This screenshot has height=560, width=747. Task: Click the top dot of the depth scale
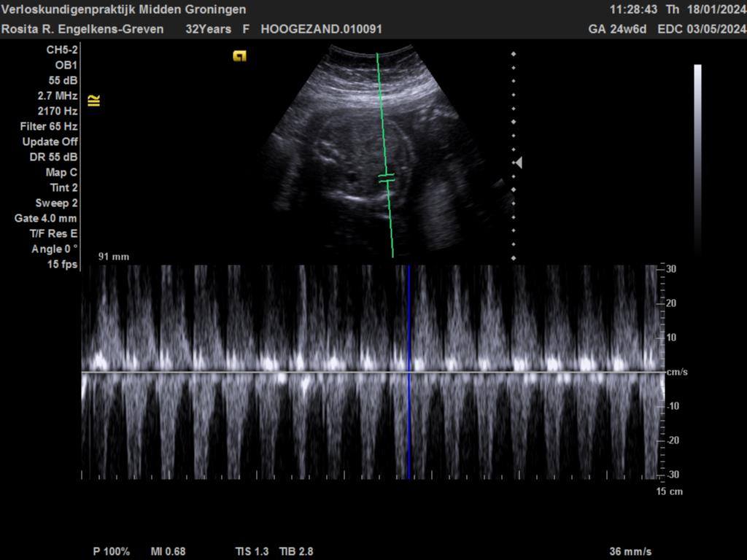514,54
